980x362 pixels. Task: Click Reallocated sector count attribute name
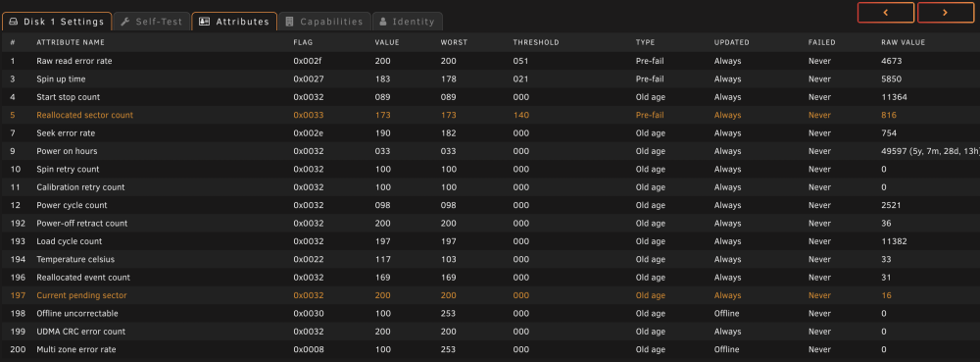click(85, 115)
